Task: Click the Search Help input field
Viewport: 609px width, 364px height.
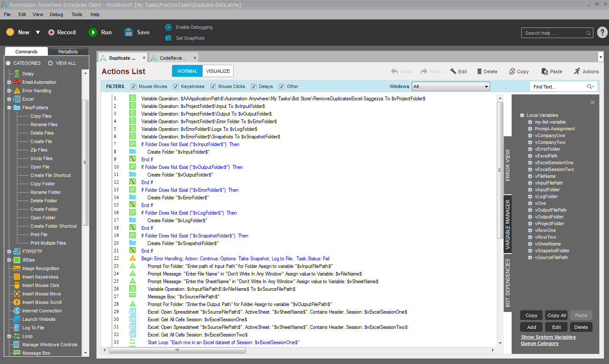Action: point(554,33)
